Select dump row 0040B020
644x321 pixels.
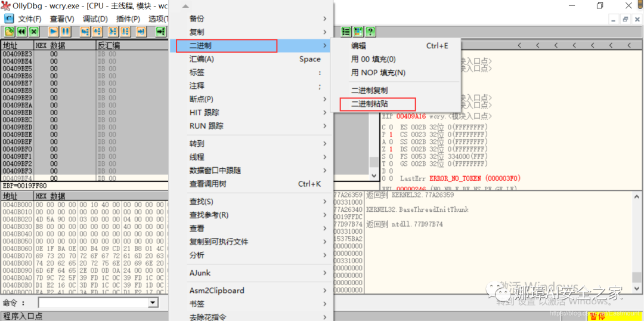pyautogui.click(x=85, y=219)
